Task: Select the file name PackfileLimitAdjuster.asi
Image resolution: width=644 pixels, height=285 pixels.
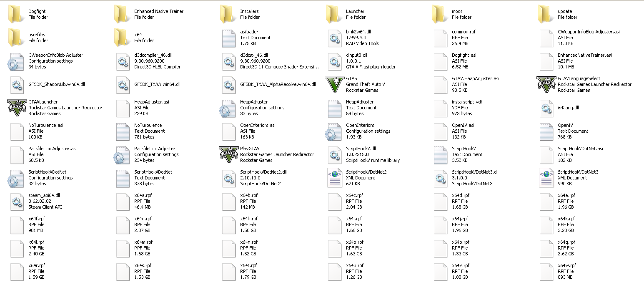Action: tap(53, 149)
